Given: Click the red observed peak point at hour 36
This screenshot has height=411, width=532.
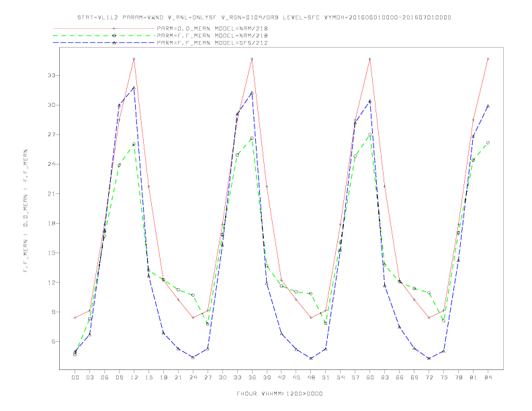Looking at the screenshot, I should click(252, 59).
